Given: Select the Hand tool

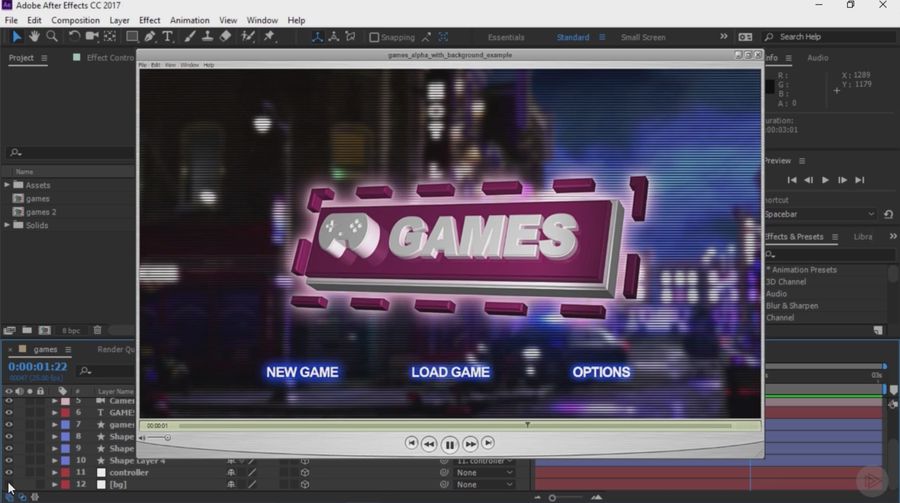Looking at the screenshot, I should point(34,37).
